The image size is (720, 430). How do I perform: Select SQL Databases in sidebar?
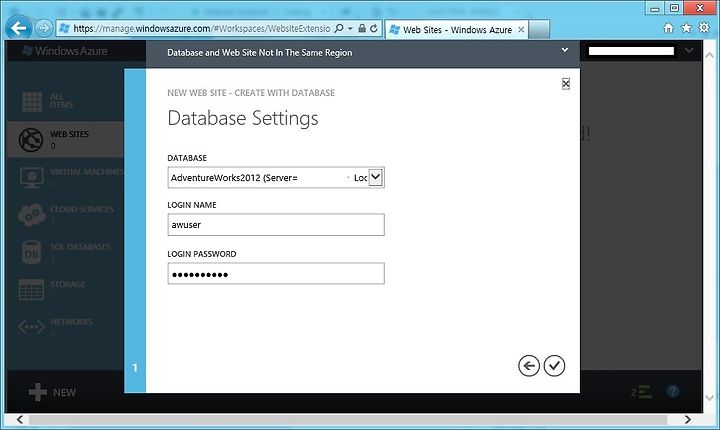point(65,252)
